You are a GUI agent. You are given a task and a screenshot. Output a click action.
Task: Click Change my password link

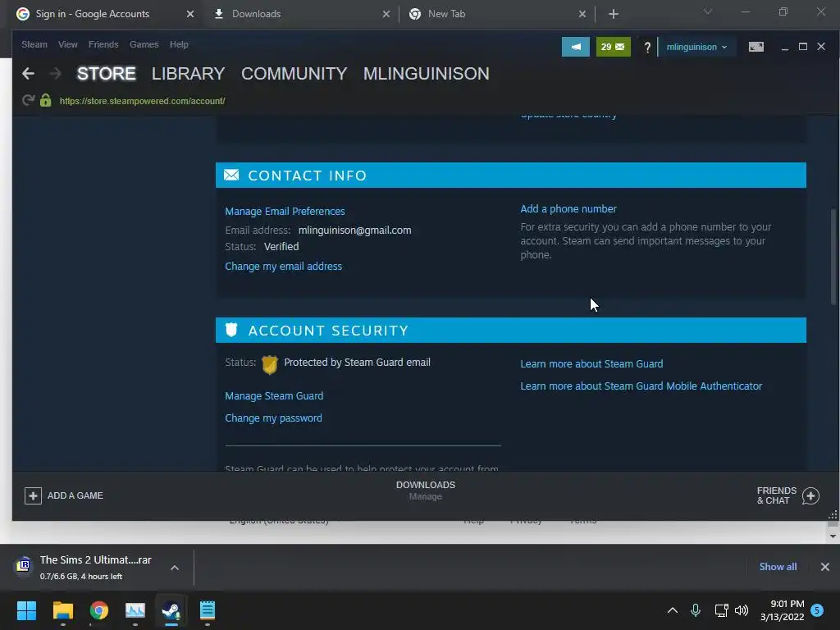tap(273, 418)
